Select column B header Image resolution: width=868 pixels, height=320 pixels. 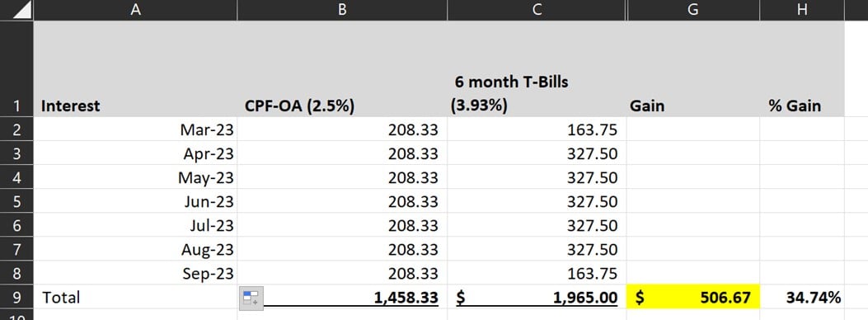(x=342, y=10)
